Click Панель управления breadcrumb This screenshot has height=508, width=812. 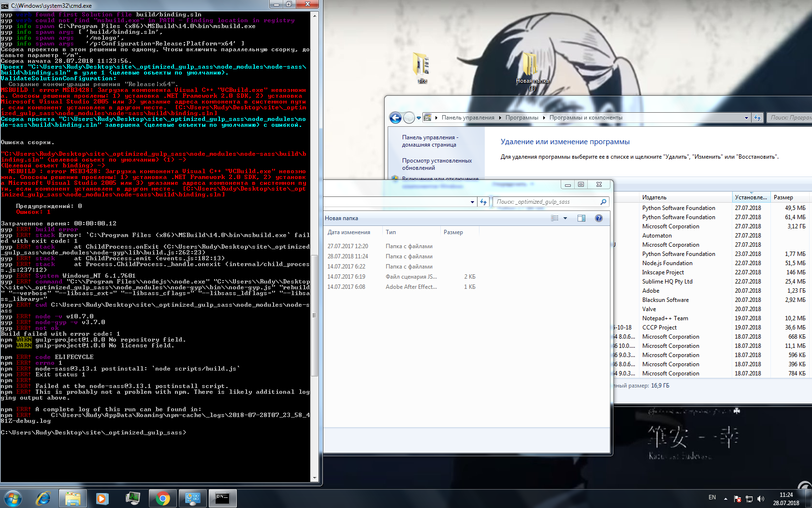click(468, 118)
